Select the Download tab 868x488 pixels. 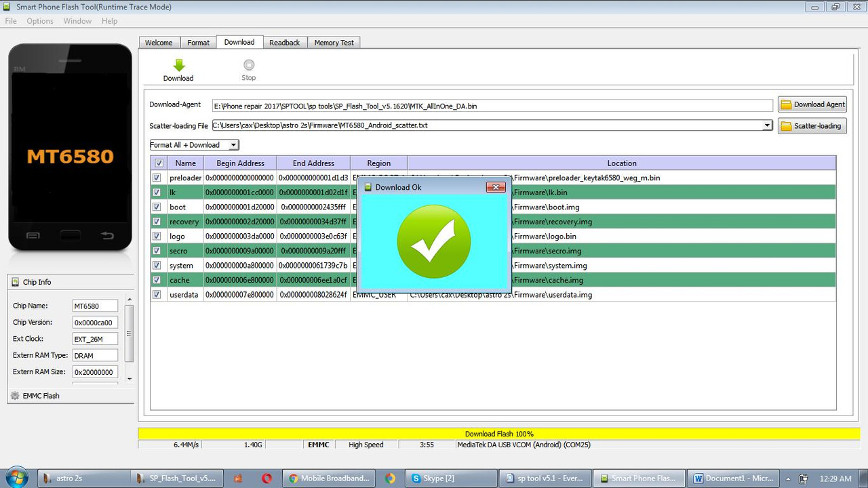coord(239,42)
